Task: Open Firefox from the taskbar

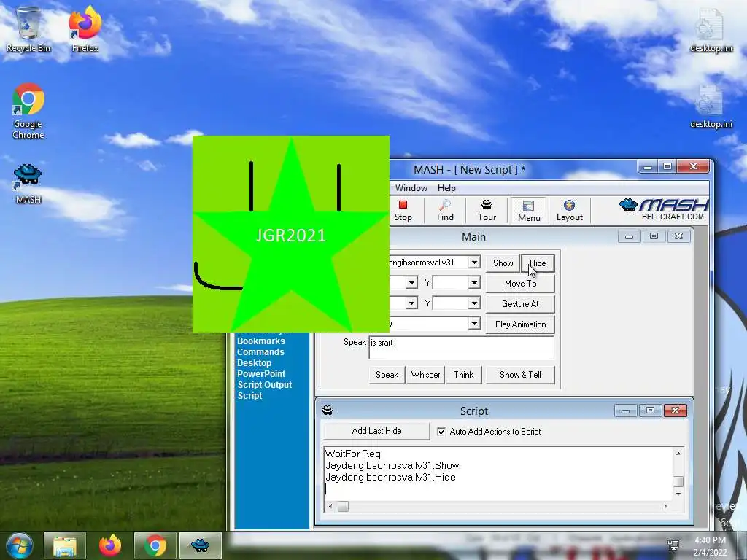Action: pyautogui.click(x=110, y=545)
